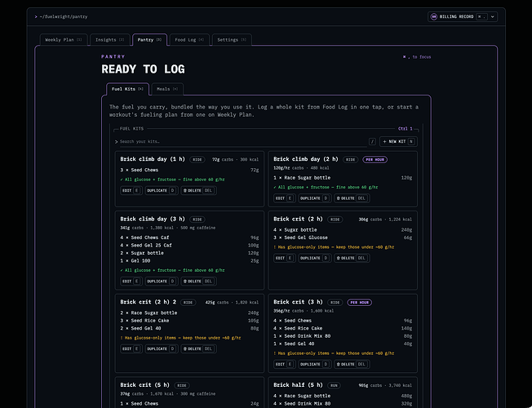Screen dimensions: 532x408
Task: Click the '2 × Seed Gel 40' row
Action: tap(189, 328)
